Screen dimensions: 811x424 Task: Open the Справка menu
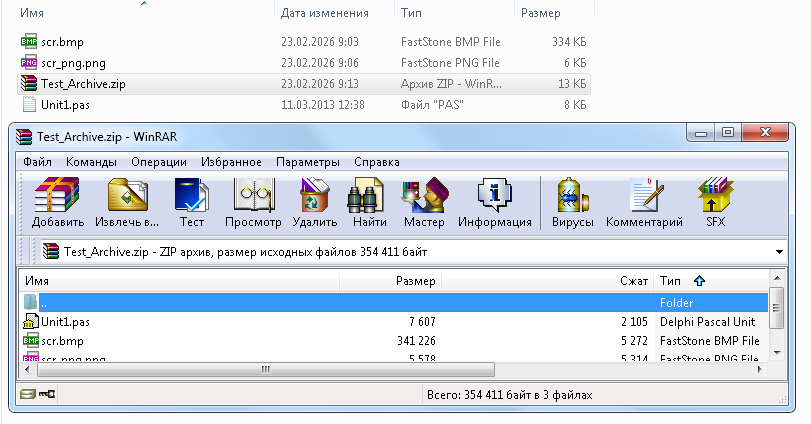point(377,162)
